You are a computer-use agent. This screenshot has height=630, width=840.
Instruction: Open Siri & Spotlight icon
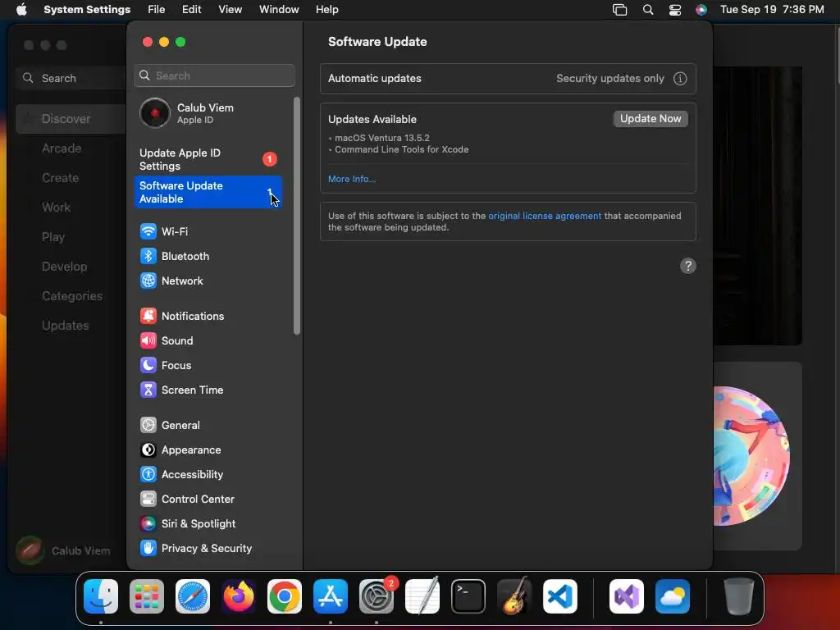tap(148, 524)
